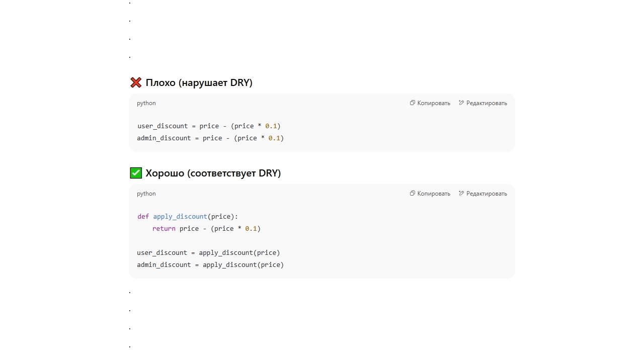Click the 'python' language label on the first block
Screen dimensions: 644x362
[x=146, y=103]
